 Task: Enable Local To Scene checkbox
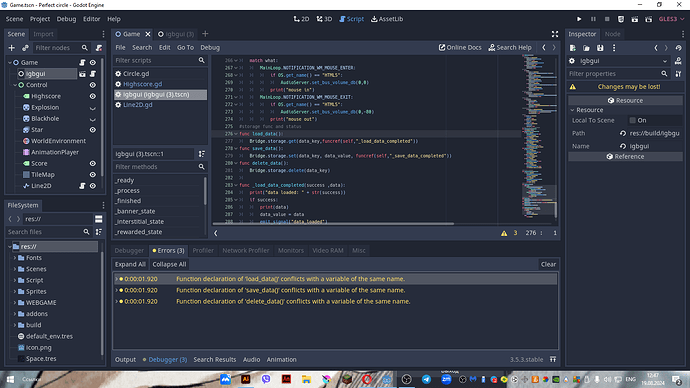click(632, 120)
